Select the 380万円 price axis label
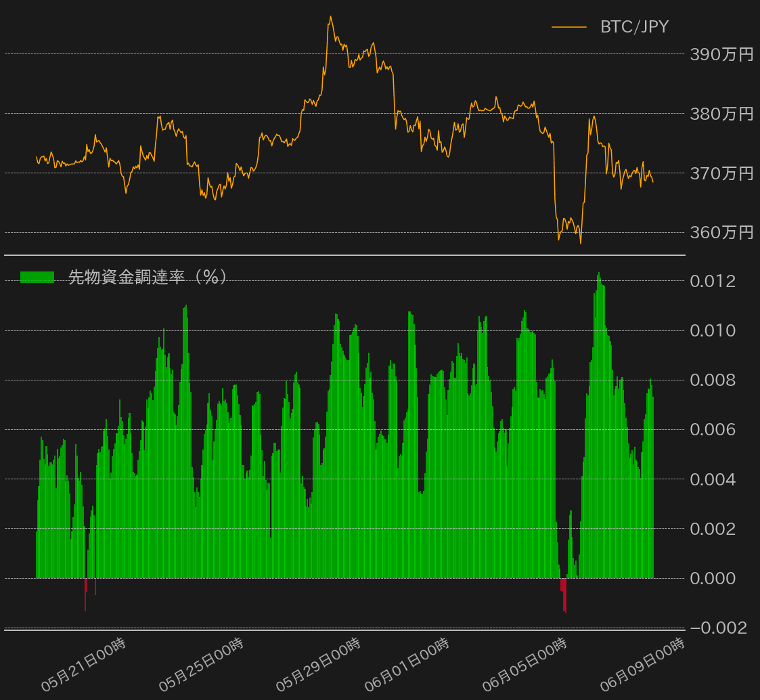760x700 pixels. [x=721, y=114]
